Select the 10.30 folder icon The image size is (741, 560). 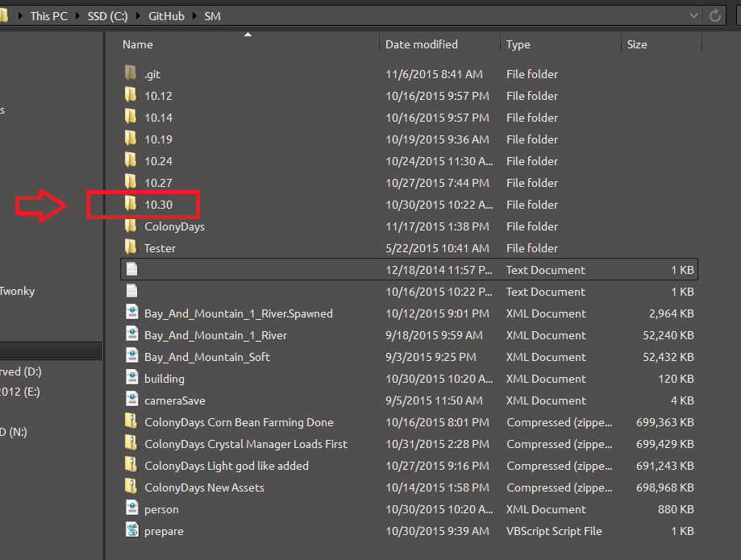pos(131,204)
